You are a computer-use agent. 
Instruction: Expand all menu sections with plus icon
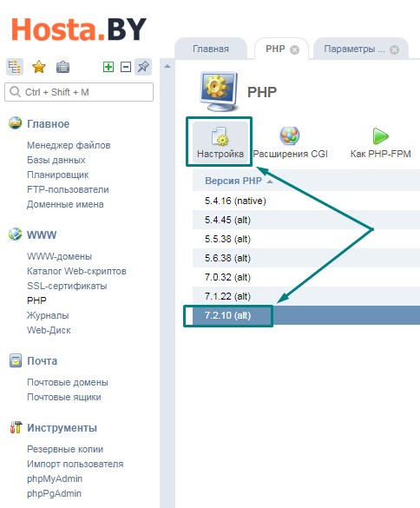tap(108, 67)
